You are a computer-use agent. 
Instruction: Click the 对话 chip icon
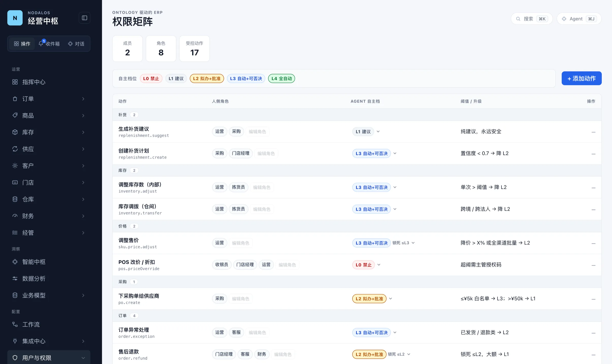[70, 44]
